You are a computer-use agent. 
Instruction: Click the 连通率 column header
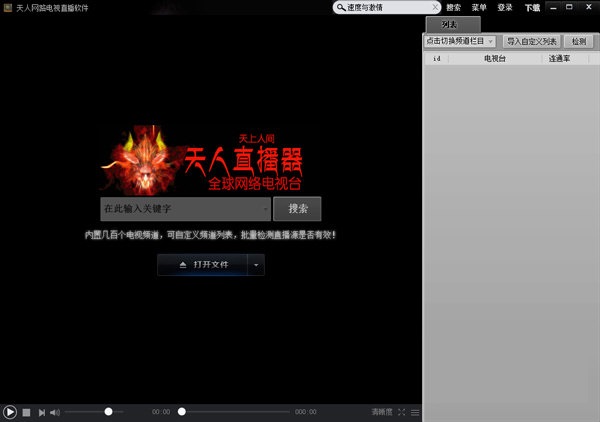click(559, 59)
